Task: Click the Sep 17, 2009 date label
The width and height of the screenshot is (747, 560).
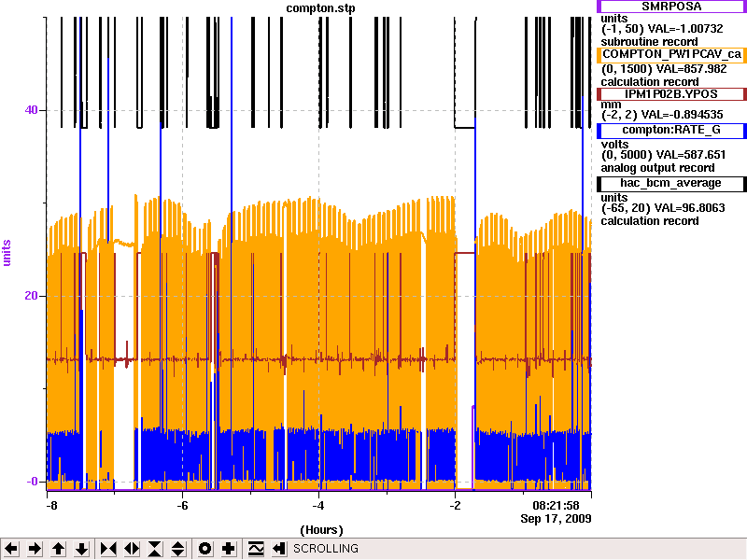Action: pyautogui.click(x=556, y=519)
